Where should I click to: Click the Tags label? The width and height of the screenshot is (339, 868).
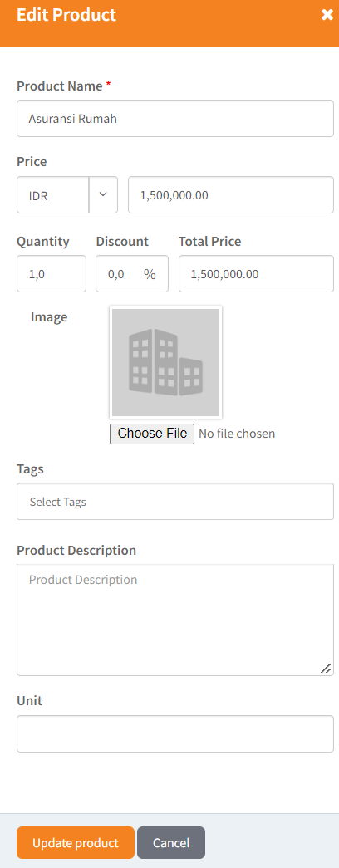pyautogui.click(x=30, y=468)
